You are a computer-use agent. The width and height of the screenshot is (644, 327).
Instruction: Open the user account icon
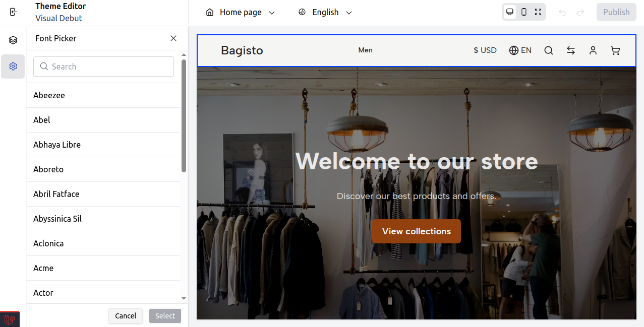pos(593,50)
